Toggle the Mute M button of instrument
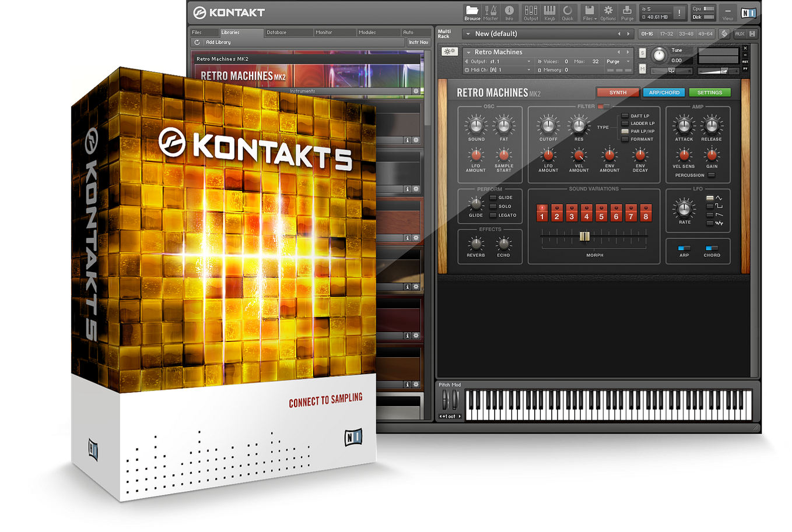 643,69
